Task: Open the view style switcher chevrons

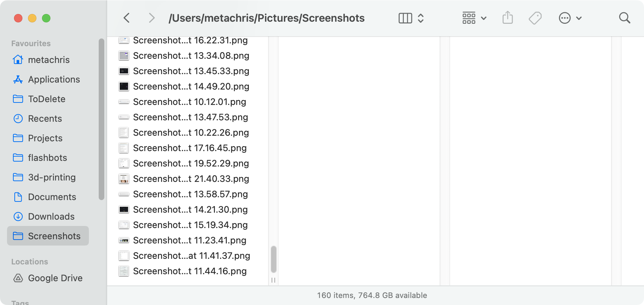Action: [420, 18]
